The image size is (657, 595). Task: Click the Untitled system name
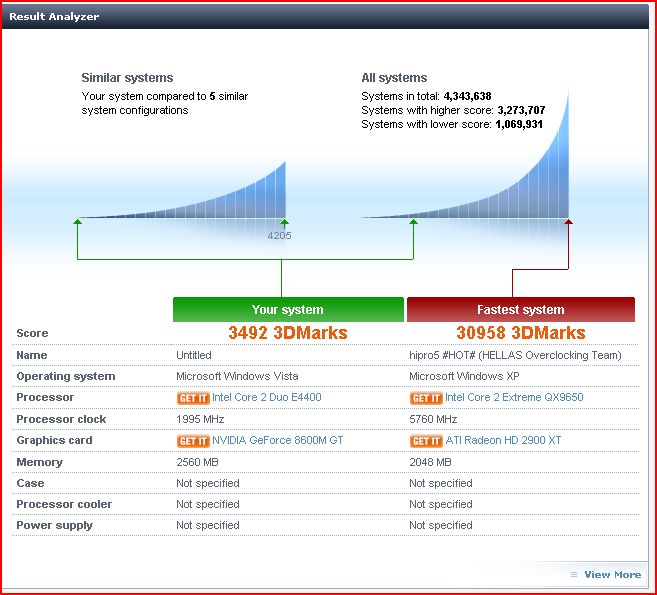(x=194, y=355)
